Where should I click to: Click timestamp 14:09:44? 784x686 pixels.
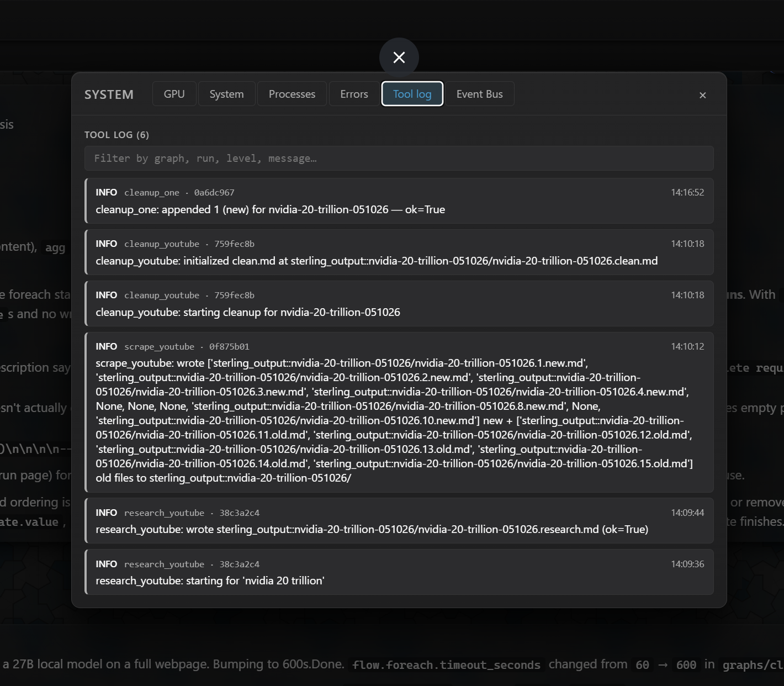click(x=687, y=513)
